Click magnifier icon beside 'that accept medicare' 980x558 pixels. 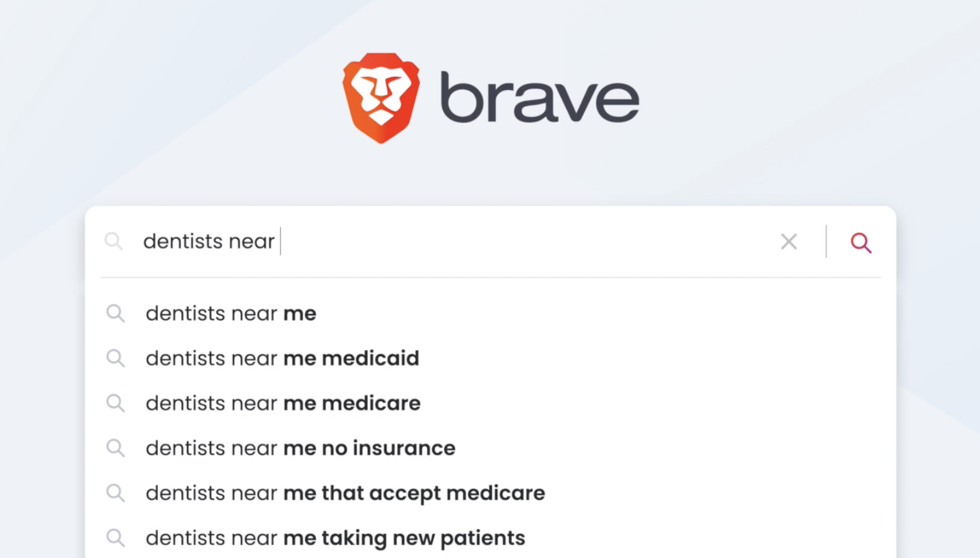coord(115,493)
